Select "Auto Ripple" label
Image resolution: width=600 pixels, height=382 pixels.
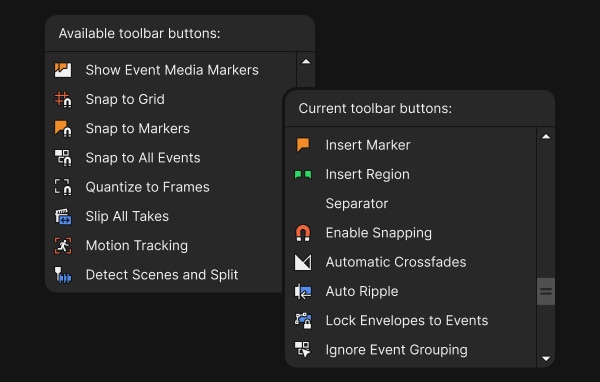[362, 291]
